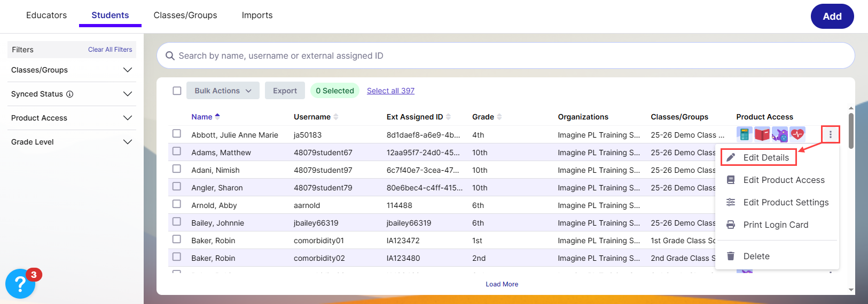Click the Ext ID 114488
Screen dimensions: 868x304
pyautogui.click(x=401, y=205)
